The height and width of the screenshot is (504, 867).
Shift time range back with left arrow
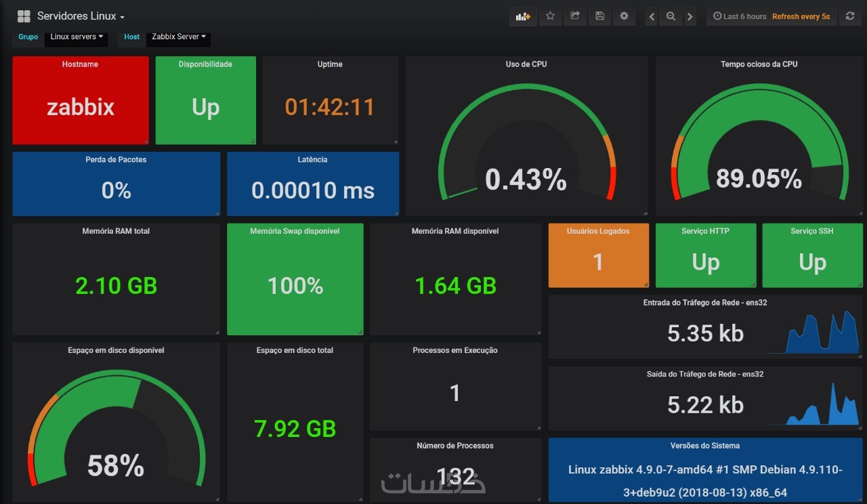point(652,16)
